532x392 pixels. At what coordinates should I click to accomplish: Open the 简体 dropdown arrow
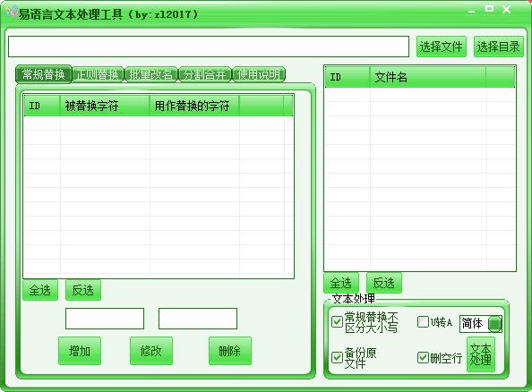pyautogui.click(x=494, y=324)
